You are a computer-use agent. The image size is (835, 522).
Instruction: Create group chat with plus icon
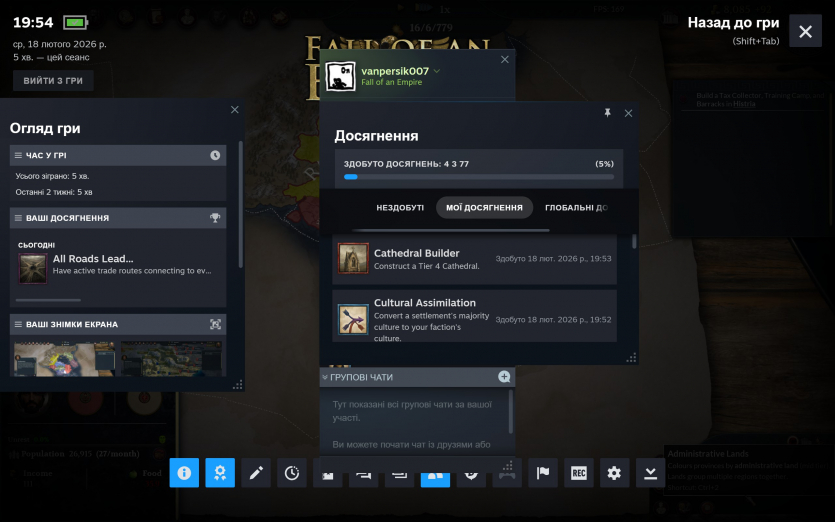point(504,377)
